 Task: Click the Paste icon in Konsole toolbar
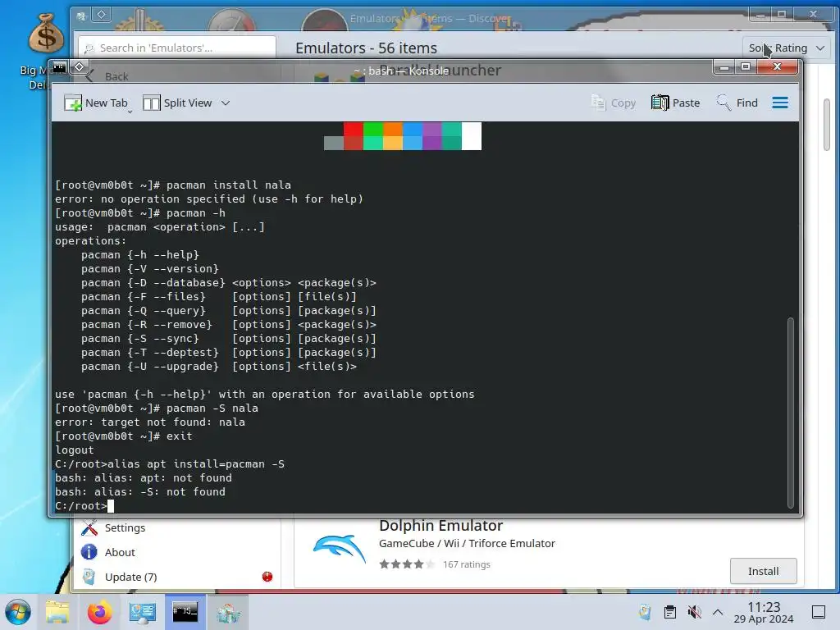(660, 103)
